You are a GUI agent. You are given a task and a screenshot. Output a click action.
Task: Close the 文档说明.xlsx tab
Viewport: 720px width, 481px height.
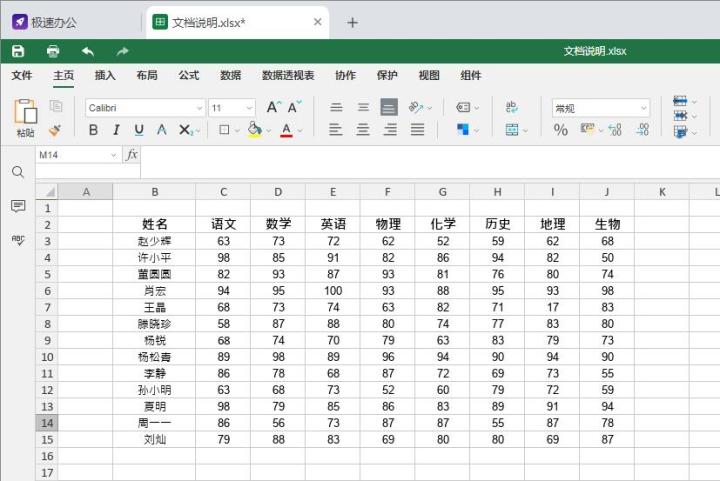(x=317, y=22)
